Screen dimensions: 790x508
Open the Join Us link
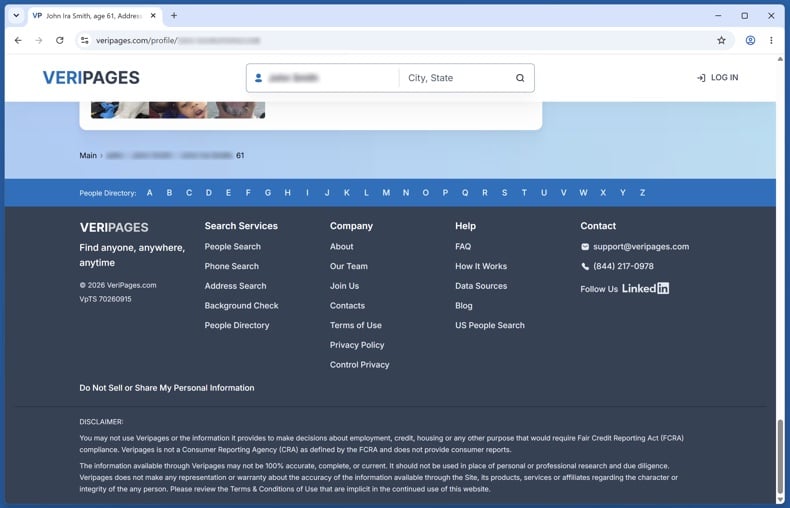pos(345,286)
